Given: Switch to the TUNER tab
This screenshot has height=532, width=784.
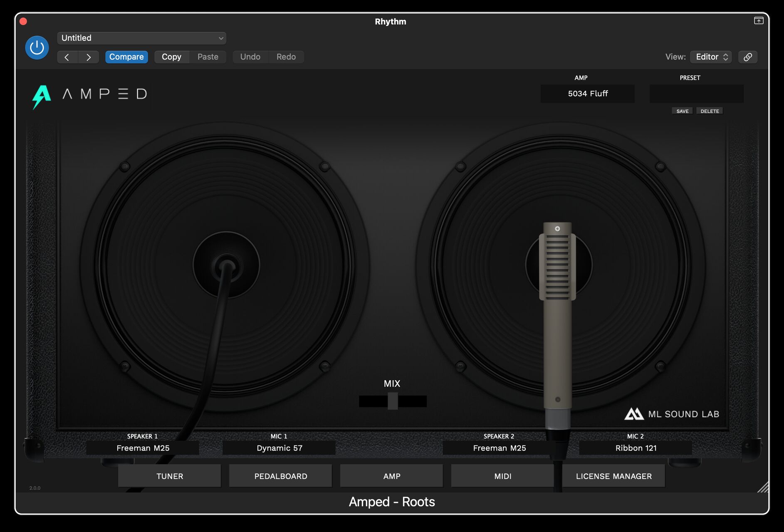Looking at the screenshot, I should (x=170, y=476).
